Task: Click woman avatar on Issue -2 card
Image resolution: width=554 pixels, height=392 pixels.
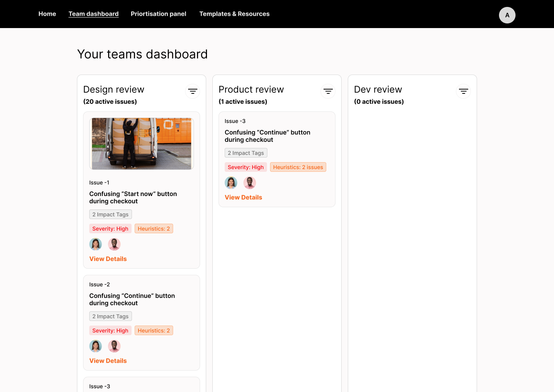Action: pos(96,346)
